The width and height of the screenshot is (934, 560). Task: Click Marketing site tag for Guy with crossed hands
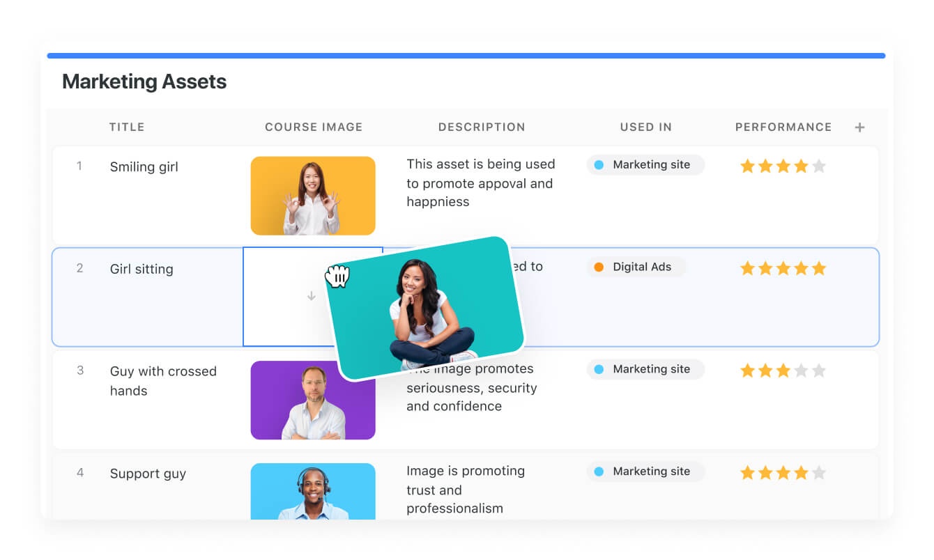645,369
